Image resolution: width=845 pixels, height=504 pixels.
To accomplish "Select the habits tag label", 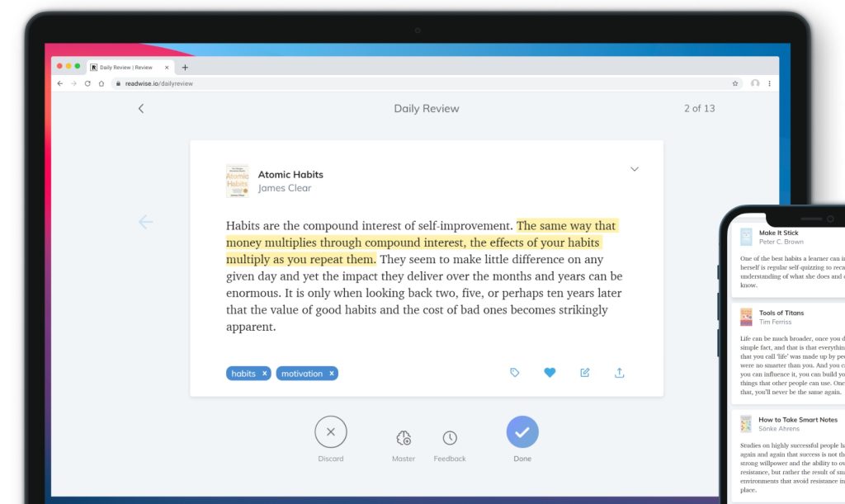I will [243, 373].
